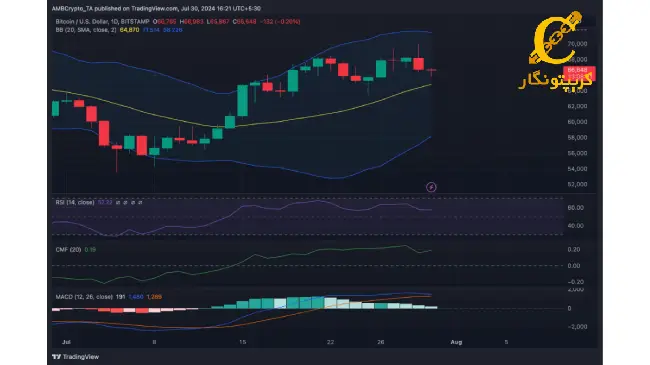Click the "15" date label on time axis
Screen dimensions: 650x365
click(243, 342)
